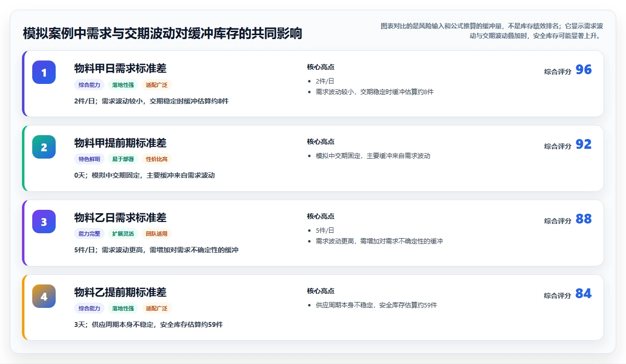Click the 综合评分 label beside score 88
The width and height of the screenshot is (626, 364).
(x=558, y=221)
